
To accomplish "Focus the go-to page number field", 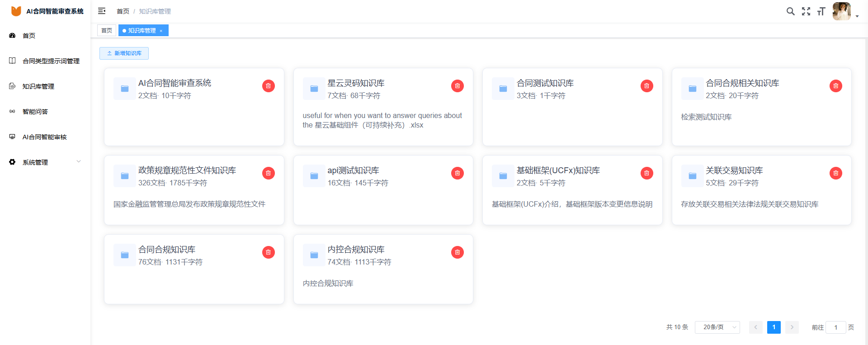I will click(836, 327).
